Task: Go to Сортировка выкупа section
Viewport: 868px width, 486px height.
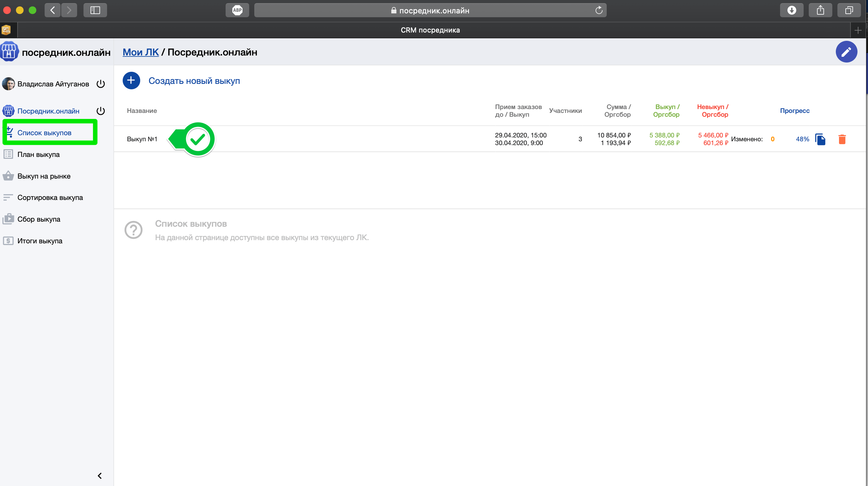Action: (x=50, y=198)
